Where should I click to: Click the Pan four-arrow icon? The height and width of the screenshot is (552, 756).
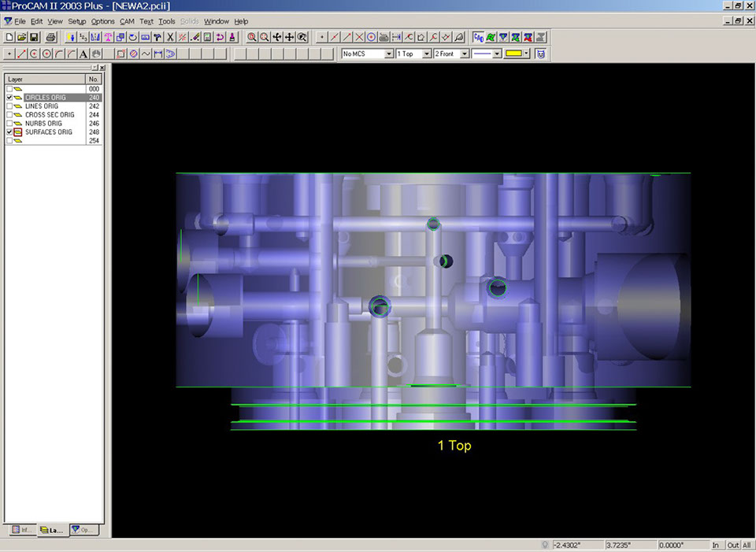(x=289, y=37)
